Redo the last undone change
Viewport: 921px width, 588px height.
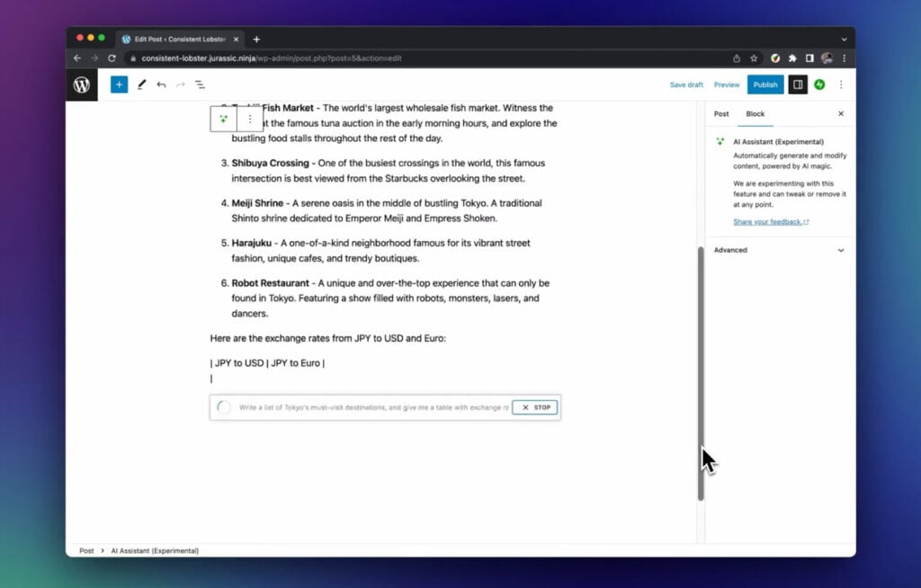tap(181, 85)
